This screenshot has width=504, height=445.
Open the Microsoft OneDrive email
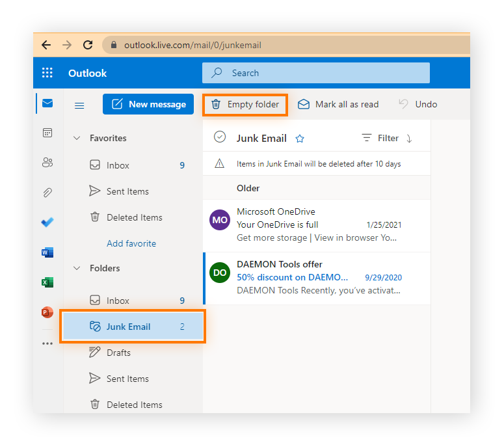click(317, 226)
